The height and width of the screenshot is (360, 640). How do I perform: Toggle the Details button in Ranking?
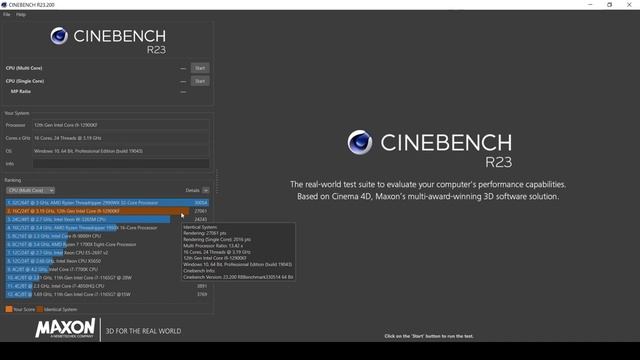point(206,190)
